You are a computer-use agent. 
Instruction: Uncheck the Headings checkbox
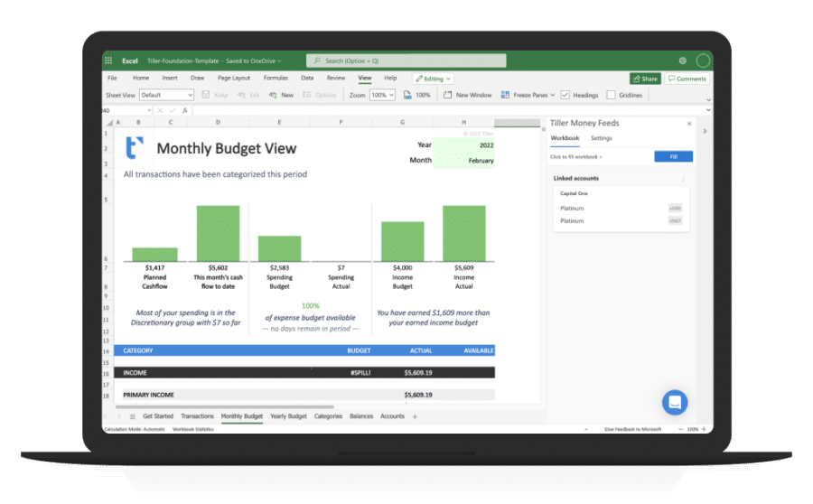[565, 95]
